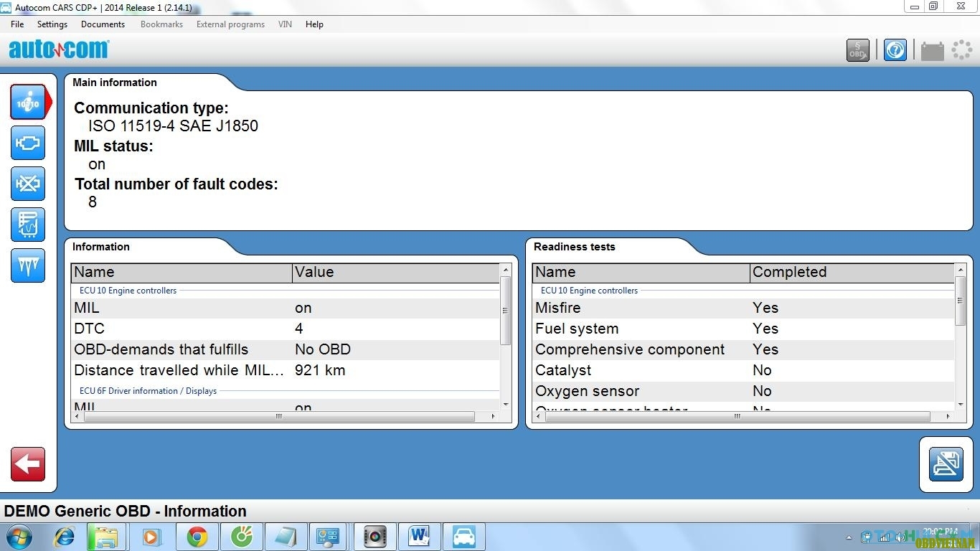
Task: Select Distance travelled while MIL row
Action: (x=285, y=370)
